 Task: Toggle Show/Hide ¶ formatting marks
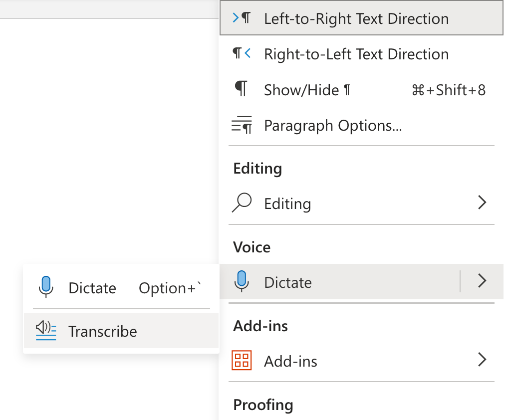(307, 90)
